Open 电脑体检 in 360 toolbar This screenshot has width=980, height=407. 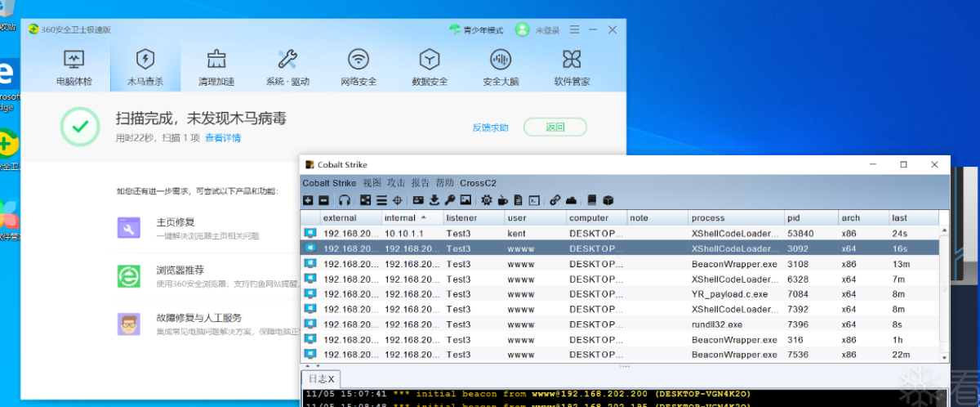click(x=74, y=68)
